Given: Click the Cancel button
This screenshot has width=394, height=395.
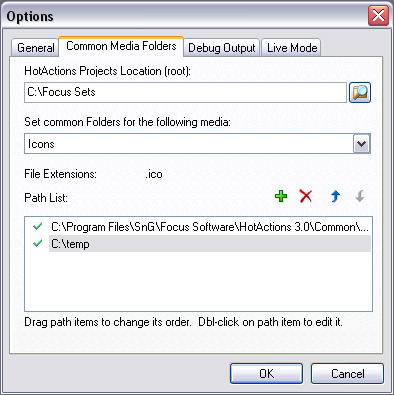Looking at the screenshot, I should pos(347,373).
